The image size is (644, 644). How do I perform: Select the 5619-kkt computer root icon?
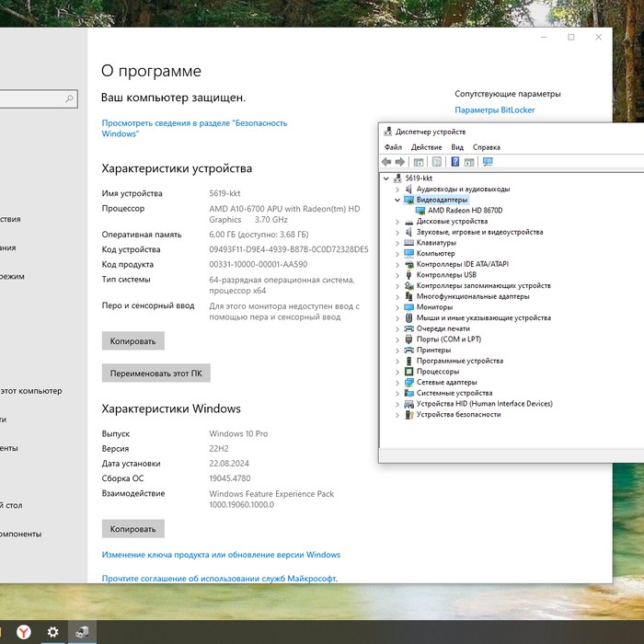point(397,178)
